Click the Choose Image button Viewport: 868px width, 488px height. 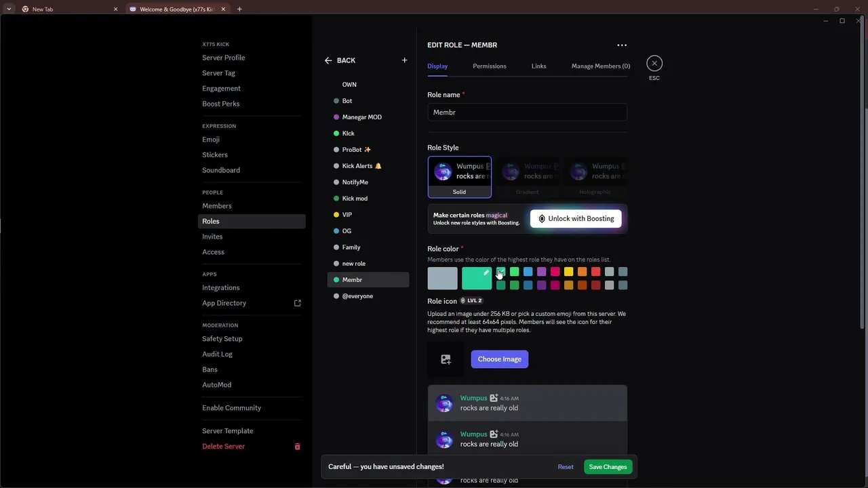500,359
